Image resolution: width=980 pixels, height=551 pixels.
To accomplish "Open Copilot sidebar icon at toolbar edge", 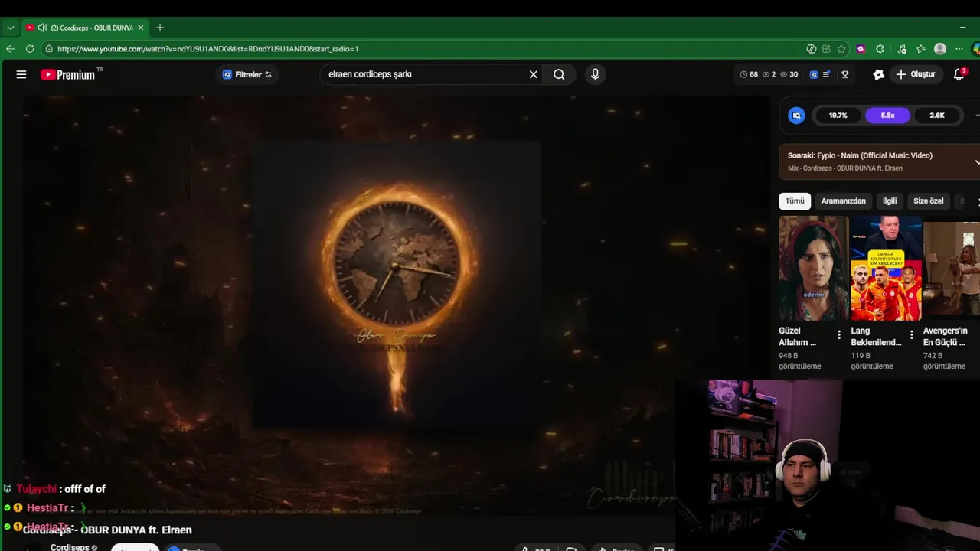I will (x=976, y=49).
